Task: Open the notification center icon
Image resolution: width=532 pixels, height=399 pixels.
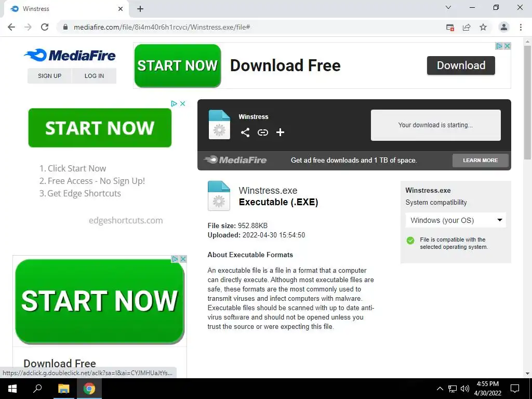Action: point(515,389)
